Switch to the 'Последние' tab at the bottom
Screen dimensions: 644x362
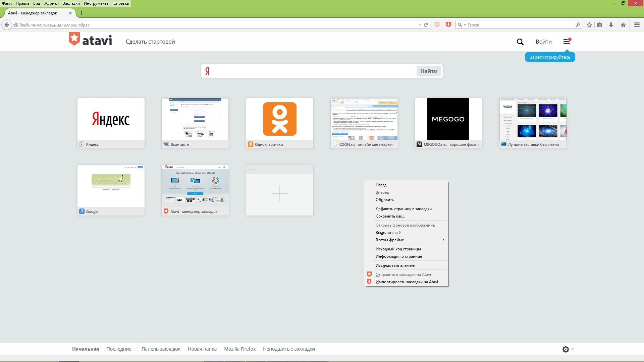pyautogui.click(x=119, y=349)
